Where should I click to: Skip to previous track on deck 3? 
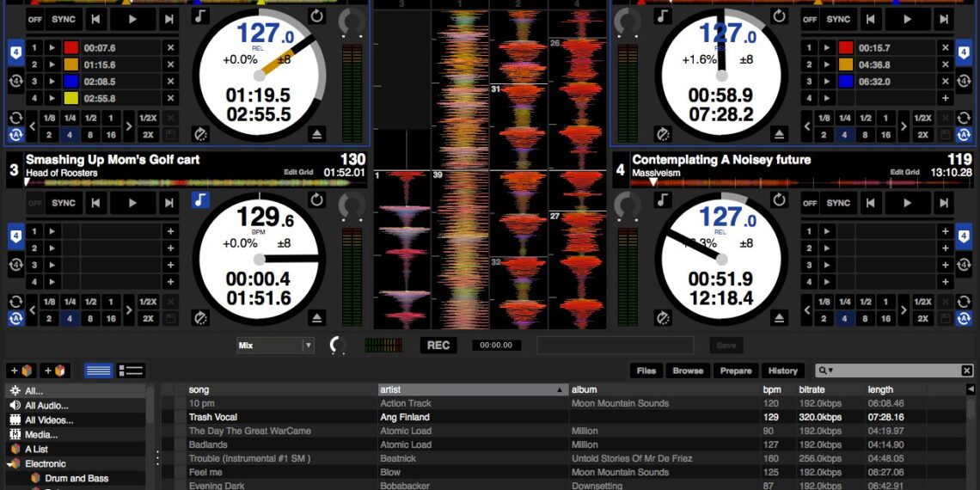[x=96, y=204]
